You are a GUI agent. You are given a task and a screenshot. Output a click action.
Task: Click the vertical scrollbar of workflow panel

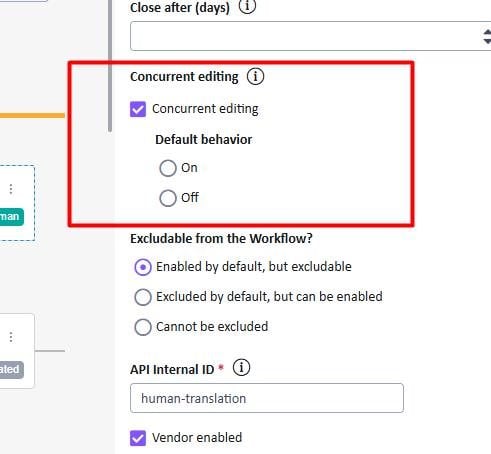pyautogui.click(x=110, y=66)
